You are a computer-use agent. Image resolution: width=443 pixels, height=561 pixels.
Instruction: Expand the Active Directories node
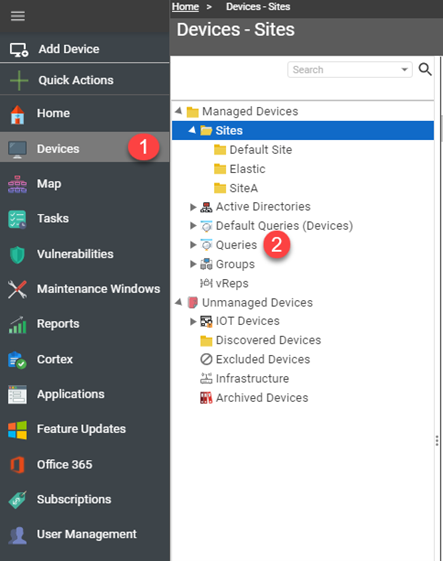pos(193,207)
